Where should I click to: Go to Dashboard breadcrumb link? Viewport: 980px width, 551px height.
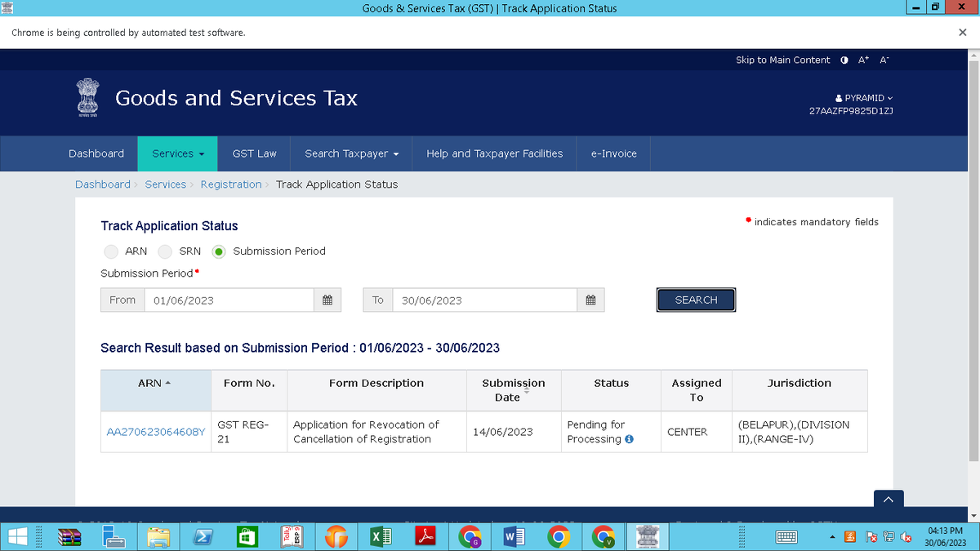pos(103,184)
